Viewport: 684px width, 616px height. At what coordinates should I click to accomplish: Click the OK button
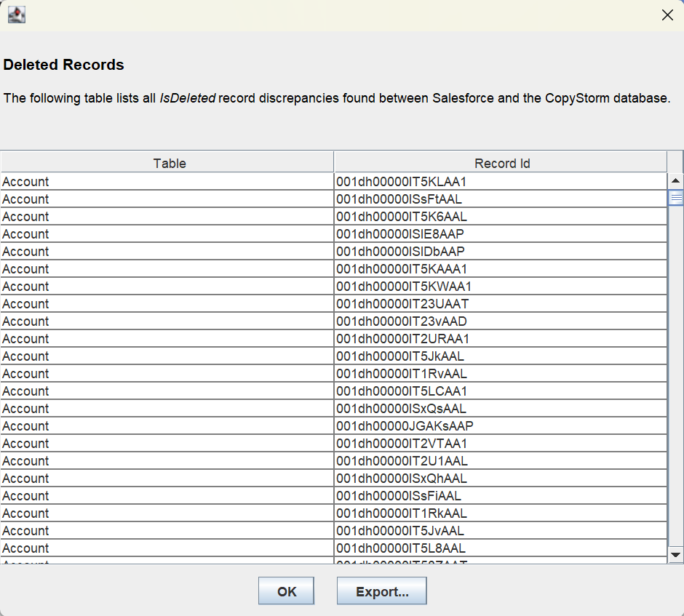(287, 591)
